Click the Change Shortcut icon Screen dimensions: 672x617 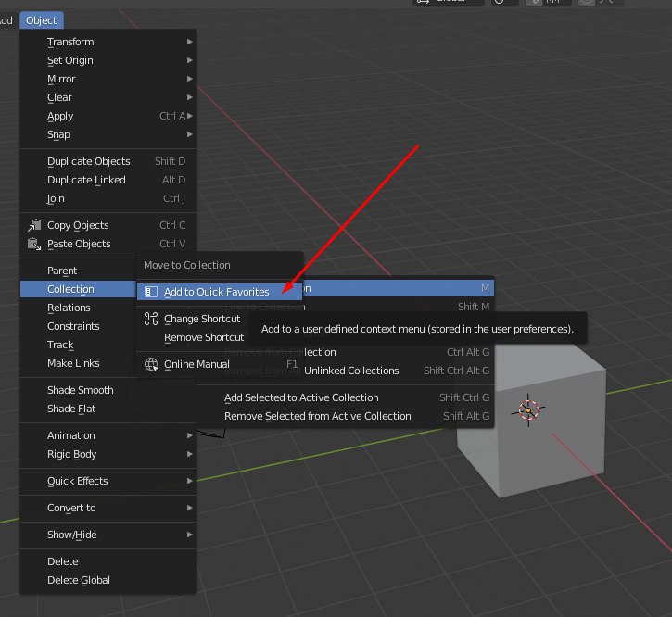(151, 319)
